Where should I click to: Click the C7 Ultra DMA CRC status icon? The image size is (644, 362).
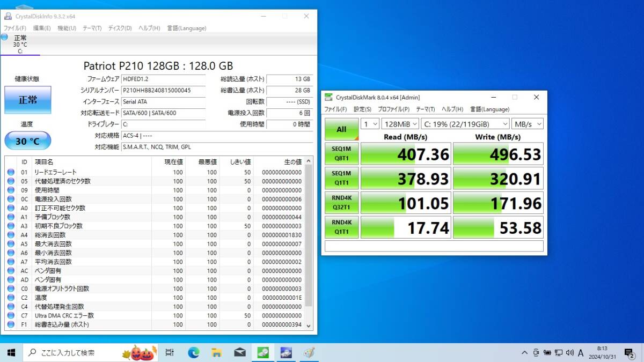point(11,315)
